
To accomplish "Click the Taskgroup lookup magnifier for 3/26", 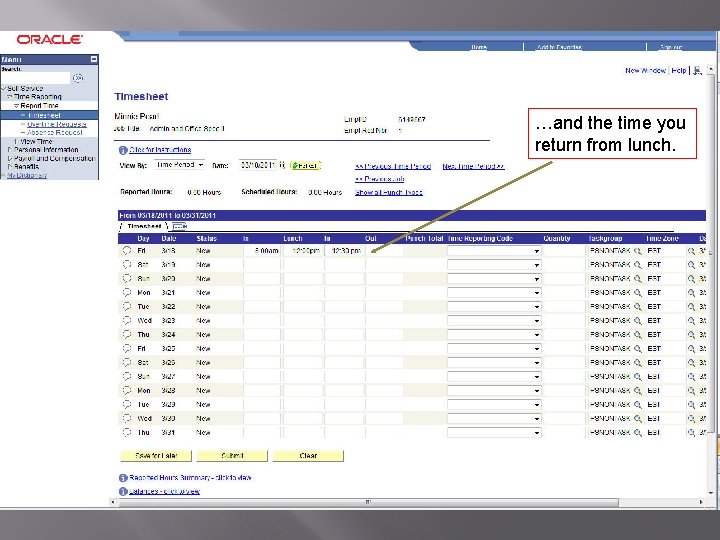I will 637,363.
